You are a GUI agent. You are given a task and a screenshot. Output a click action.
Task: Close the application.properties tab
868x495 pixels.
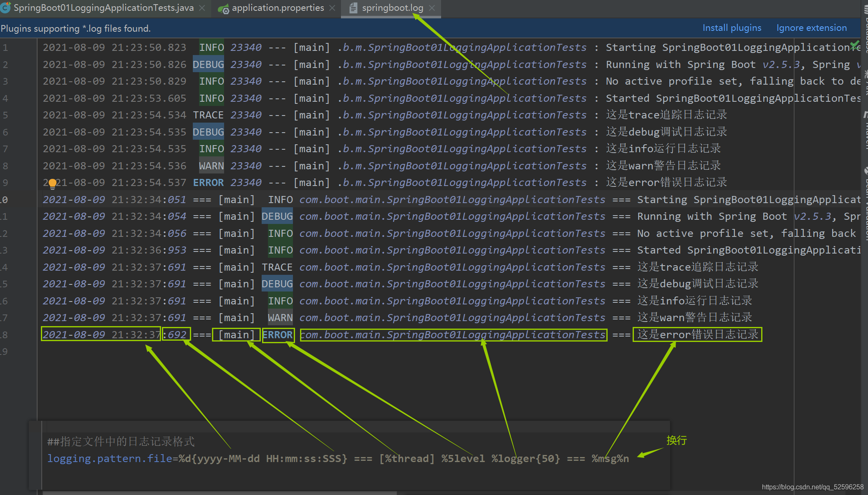point(332,8)
